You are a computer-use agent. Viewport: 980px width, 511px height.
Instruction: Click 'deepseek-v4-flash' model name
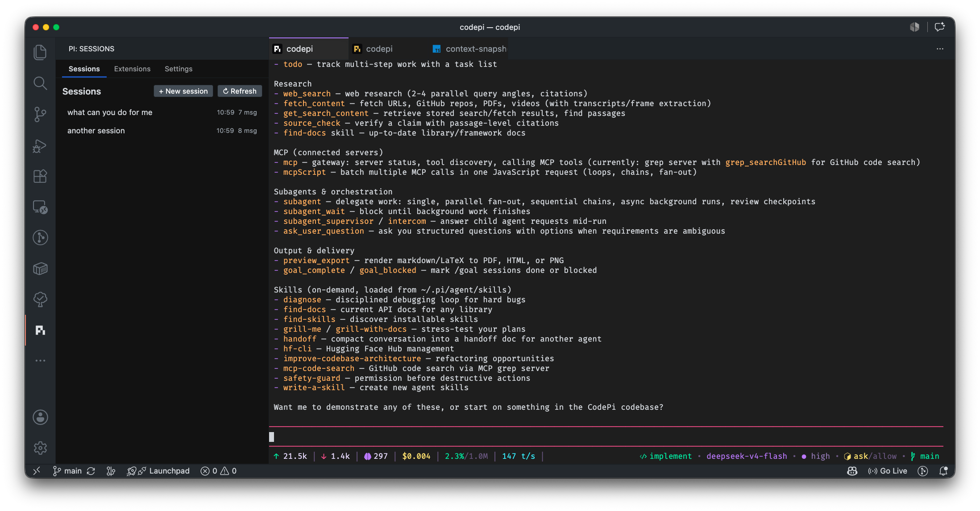pos(747,456)
